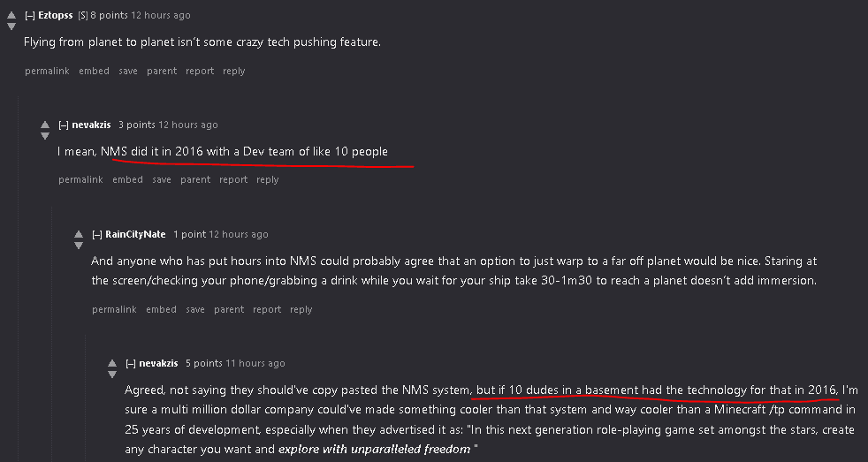
Task: Upvote the Eztopss comment
Action: click(11, 15)
